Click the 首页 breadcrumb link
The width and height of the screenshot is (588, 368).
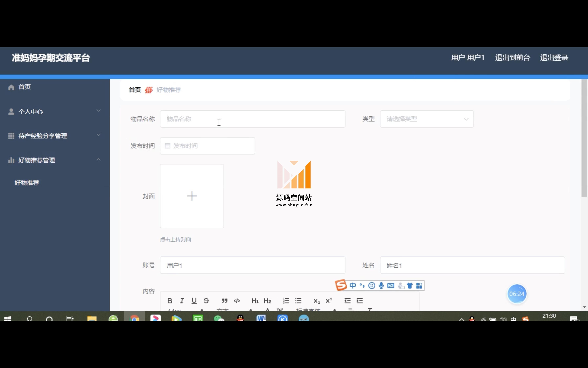[135, 90]
